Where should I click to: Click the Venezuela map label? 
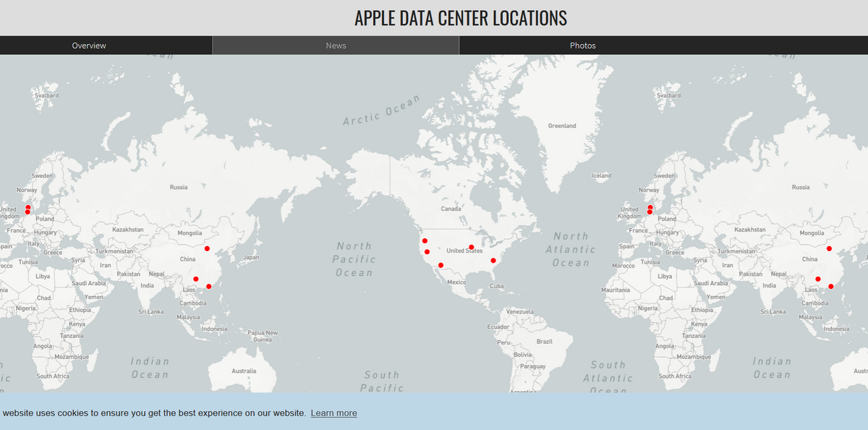click(519, 311)
